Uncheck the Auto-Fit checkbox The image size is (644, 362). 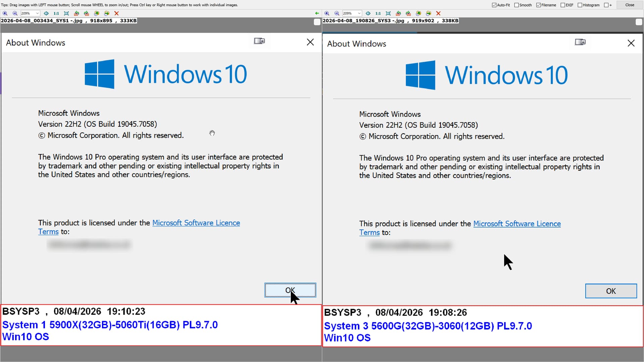tap(494, 5)
